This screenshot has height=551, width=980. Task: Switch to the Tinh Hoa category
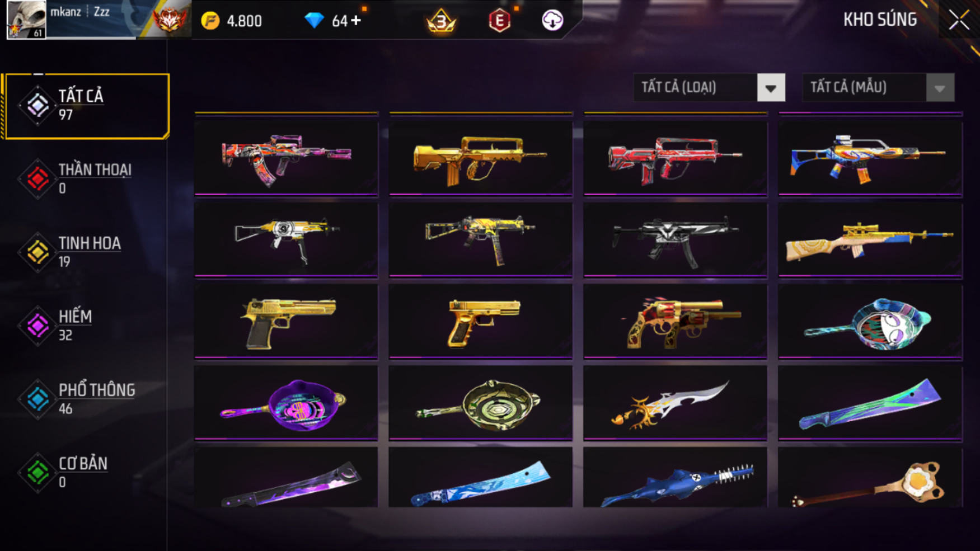click(x=85, y=252)
